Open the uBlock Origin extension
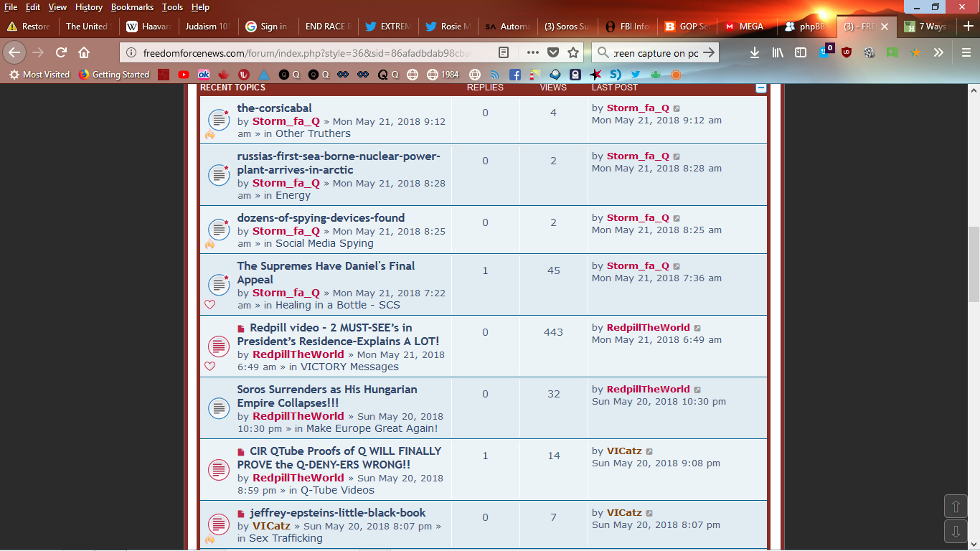 coord(847,52)
